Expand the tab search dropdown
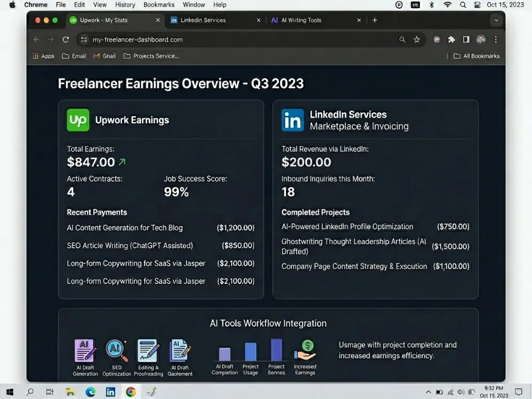Screen dimensions: 532x399 496,20
